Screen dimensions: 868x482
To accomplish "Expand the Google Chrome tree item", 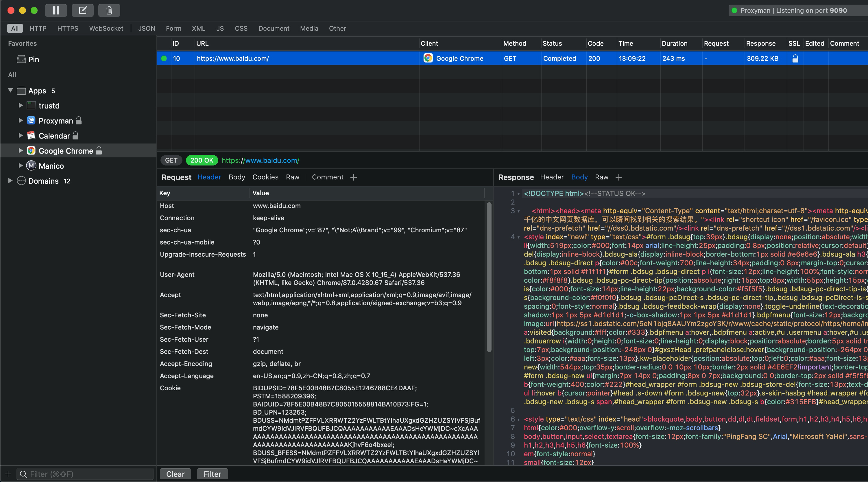I will coord(21,151).
